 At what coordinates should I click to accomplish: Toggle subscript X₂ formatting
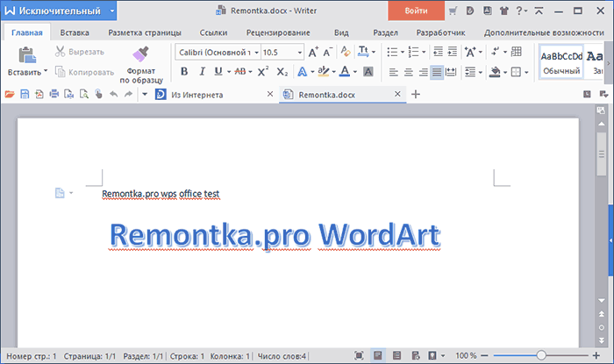pyautogui.click(x=282, y=72)
